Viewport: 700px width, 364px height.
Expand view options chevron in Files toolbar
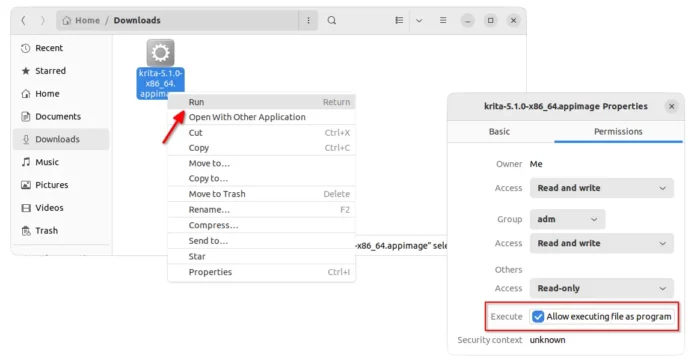click(419, 21)
